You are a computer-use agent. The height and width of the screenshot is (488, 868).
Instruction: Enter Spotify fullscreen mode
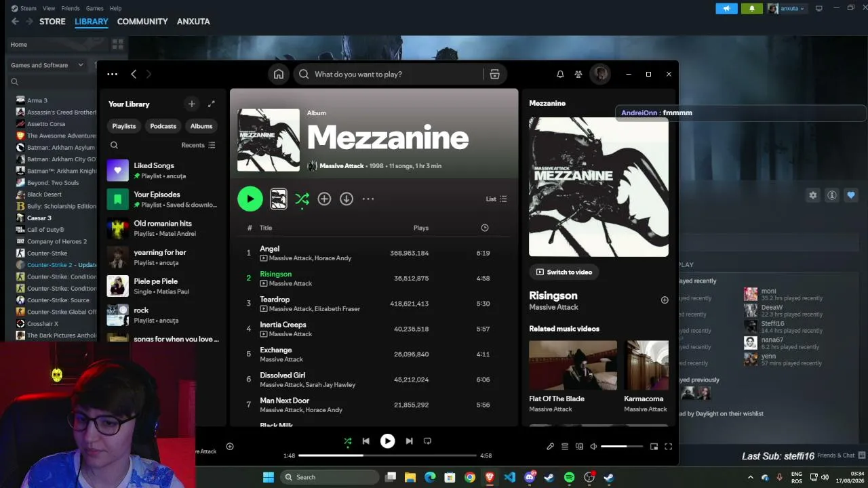click(668, 447)
